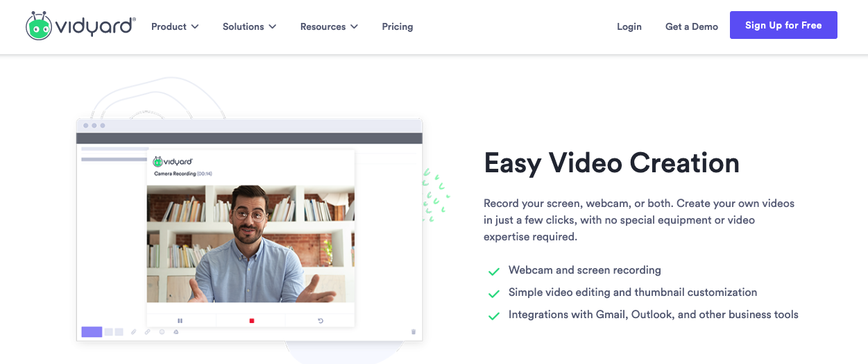Click Get a Demo

692,26
